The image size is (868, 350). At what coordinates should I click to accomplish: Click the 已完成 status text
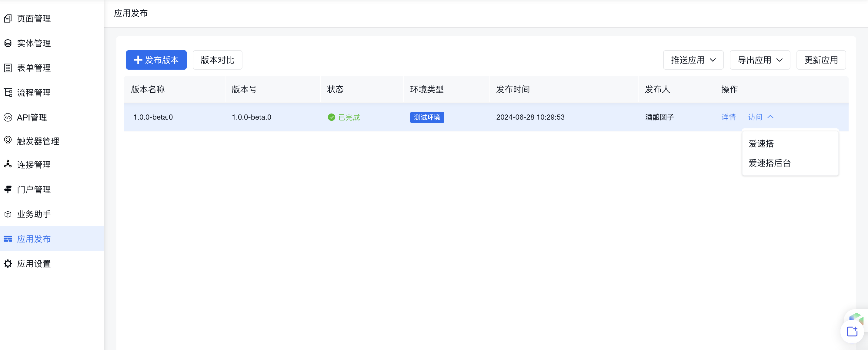pyautogui.click(x=349, y=117)
